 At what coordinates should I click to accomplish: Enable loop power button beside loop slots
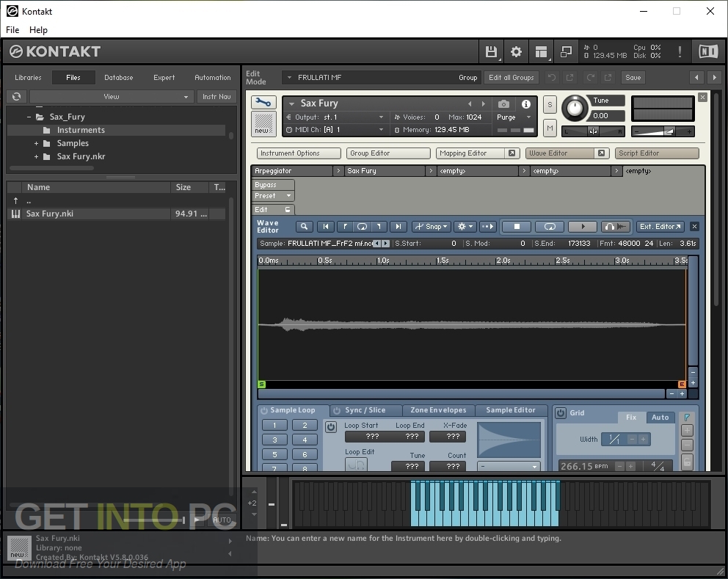pyautogui.click(x=330, y=426)
